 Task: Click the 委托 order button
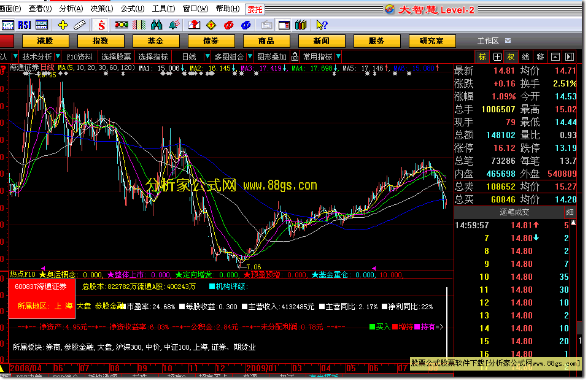255,9
